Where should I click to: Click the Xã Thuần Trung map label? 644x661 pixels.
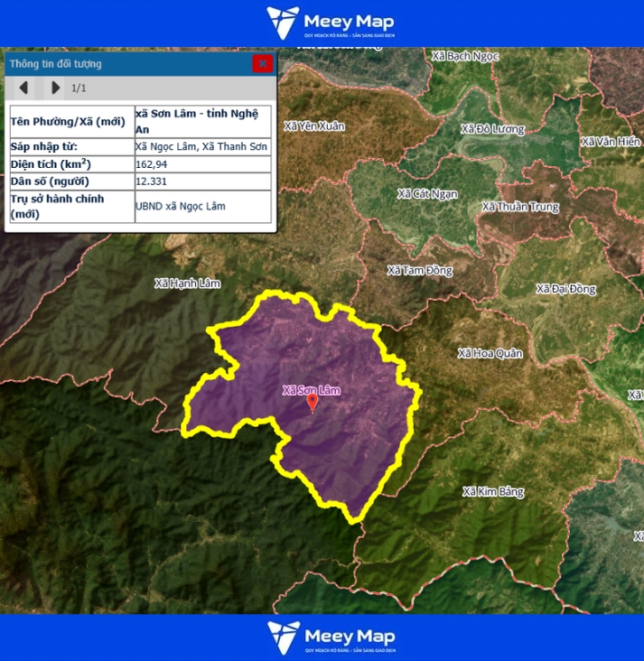(520, 207)
